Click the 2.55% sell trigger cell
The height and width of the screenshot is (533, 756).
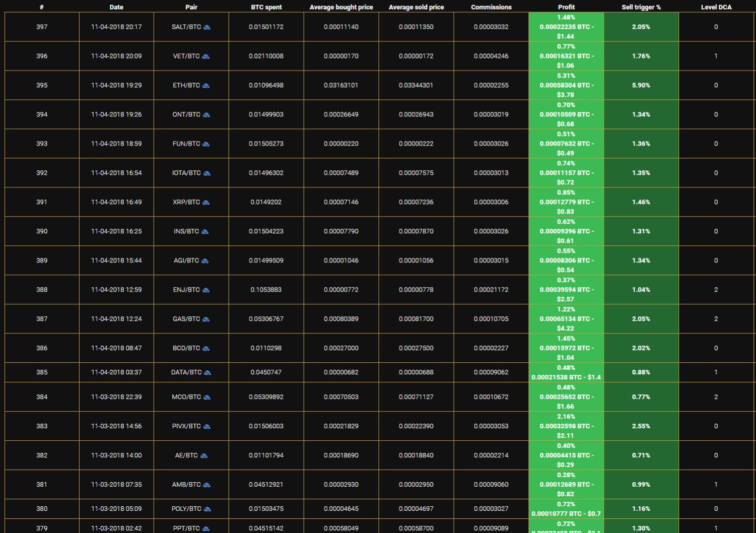tap(641, 426)
